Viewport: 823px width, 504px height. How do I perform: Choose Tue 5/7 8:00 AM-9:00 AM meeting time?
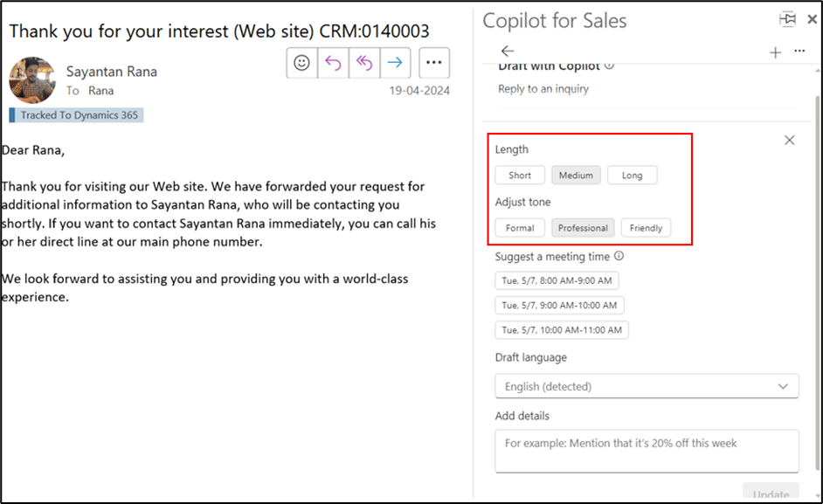point(557,280)
